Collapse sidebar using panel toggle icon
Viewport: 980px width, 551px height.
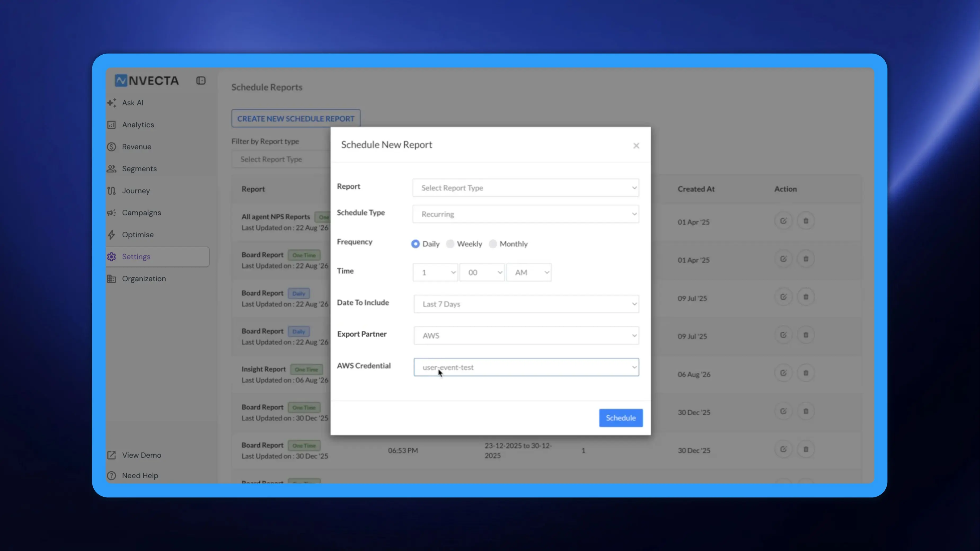[x=201, y=81]
